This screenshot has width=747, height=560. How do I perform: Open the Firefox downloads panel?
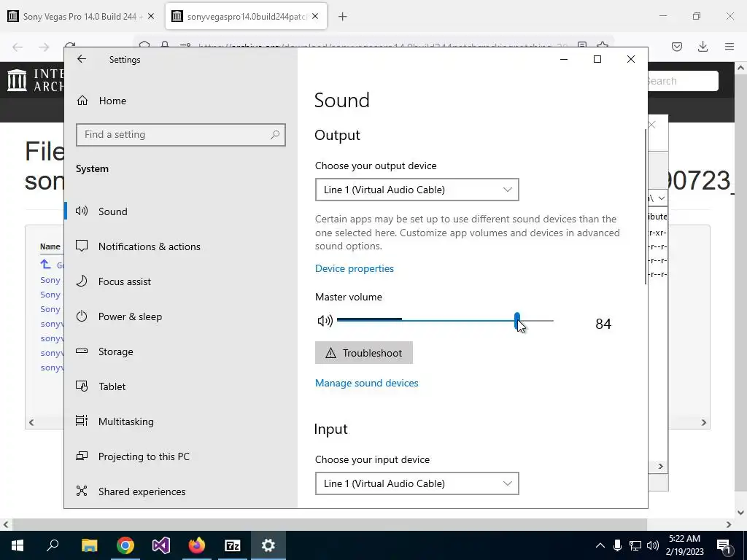click(x=703, y=47)
